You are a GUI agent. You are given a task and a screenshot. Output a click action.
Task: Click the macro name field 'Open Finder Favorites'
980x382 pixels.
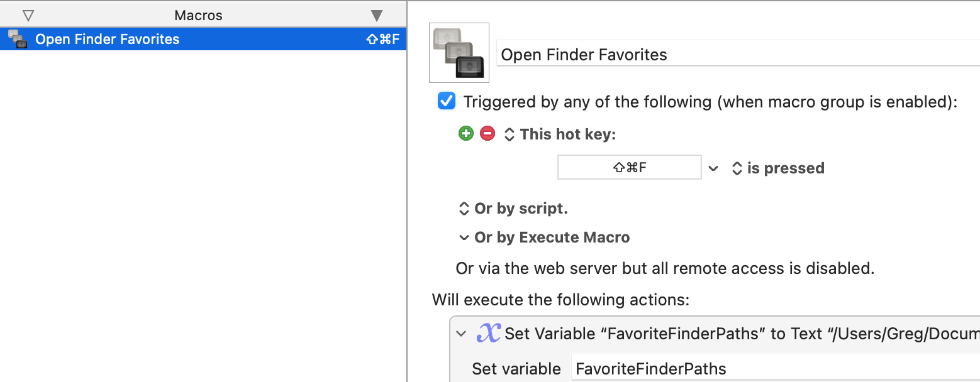coord(738,54)
